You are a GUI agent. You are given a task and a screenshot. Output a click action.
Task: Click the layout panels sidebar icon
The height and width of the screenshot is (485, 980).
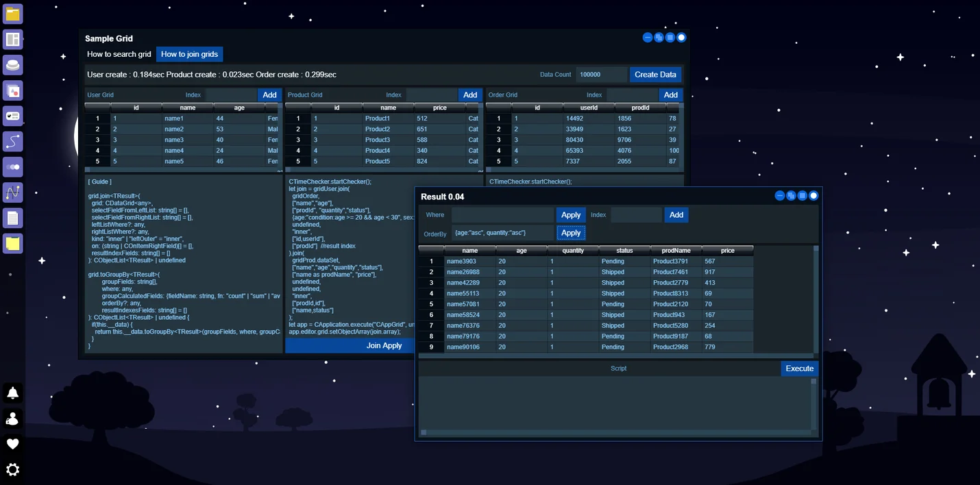(x=13, y=39)
